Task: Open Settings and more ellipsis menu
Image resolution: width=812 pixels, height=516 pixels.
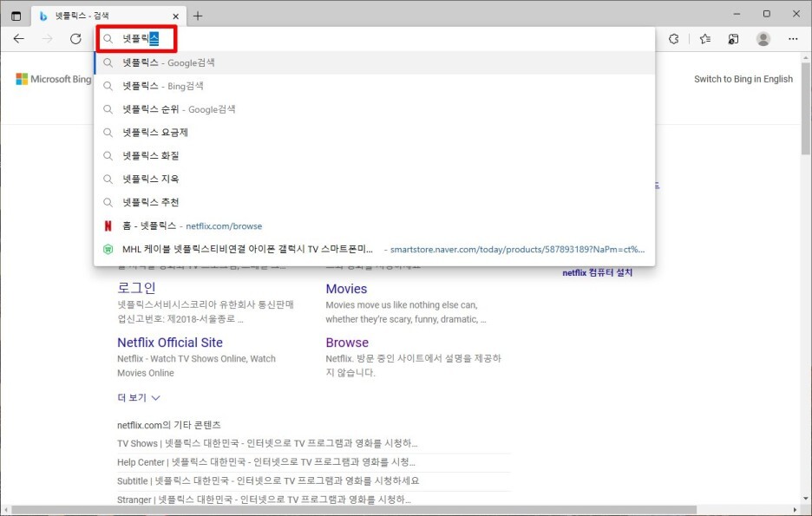Action: point(793,39)
